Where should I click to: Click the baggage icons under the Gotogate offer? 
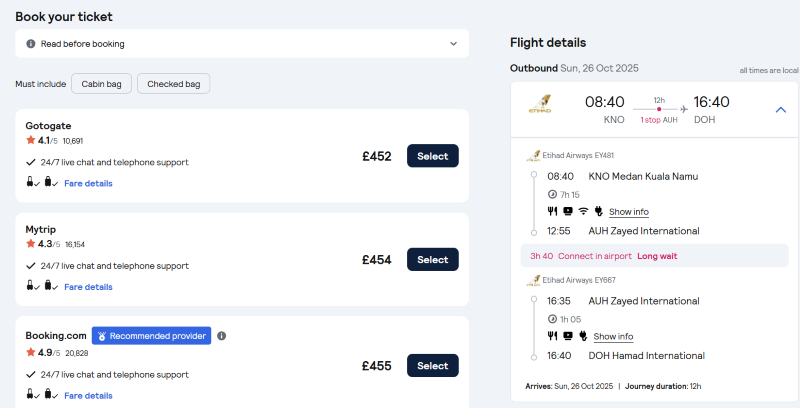[x=41, y=183]
